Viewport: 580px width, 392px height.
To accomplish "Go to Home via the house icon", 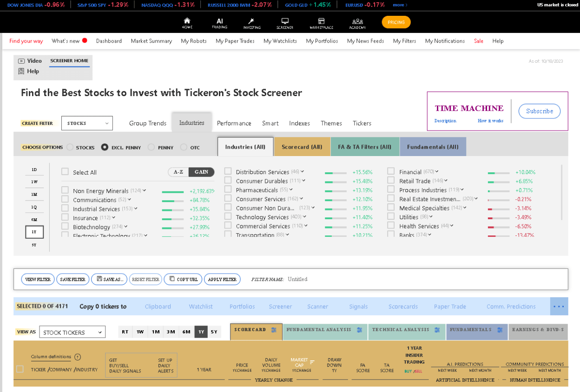I will pos(187,21).
